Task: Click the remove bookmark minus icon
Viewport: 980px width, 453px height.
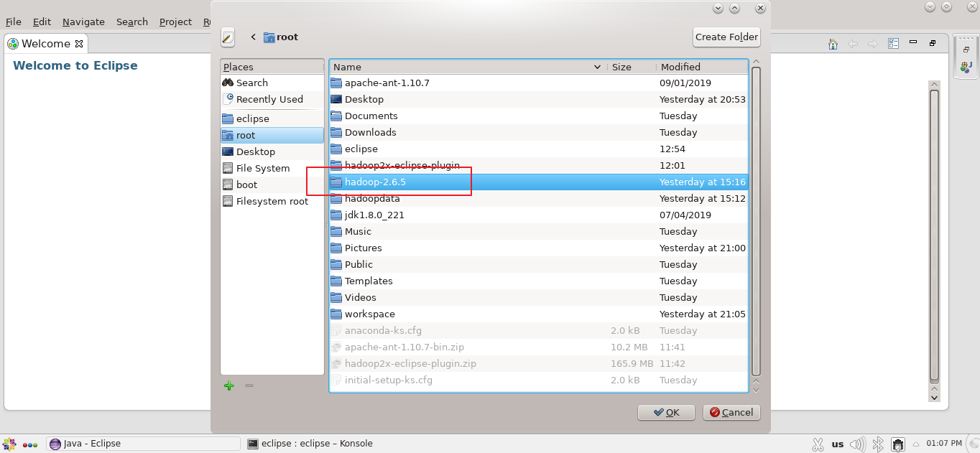Action: point(249,386)
